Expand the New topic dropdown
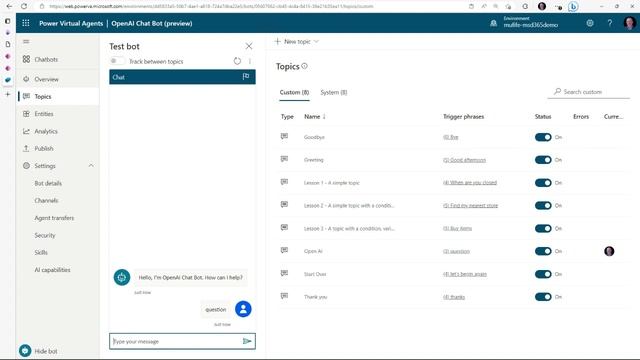 coord(316,42)
